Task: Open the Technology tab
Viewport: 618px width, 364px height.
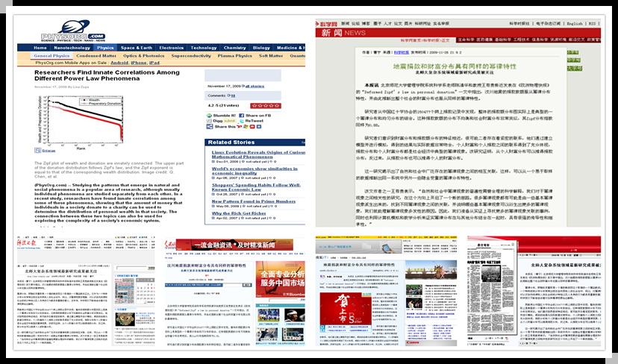Action: (203, 48)
